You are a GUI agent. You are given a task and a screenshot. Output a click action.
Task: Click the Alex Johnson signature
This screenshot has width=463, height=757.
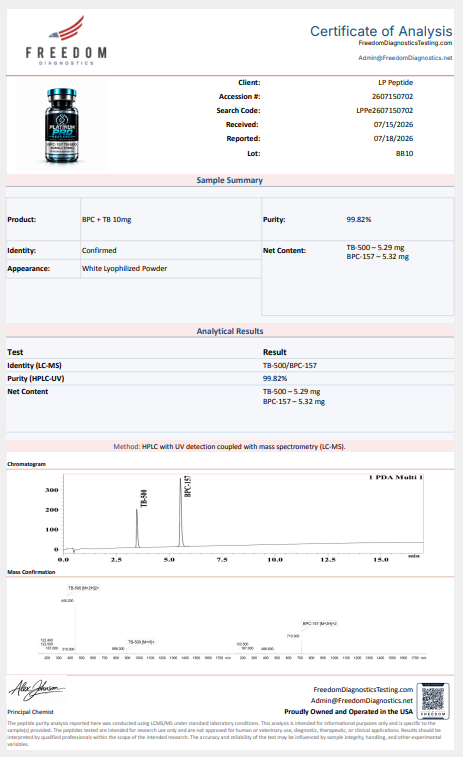pos(36,690)
